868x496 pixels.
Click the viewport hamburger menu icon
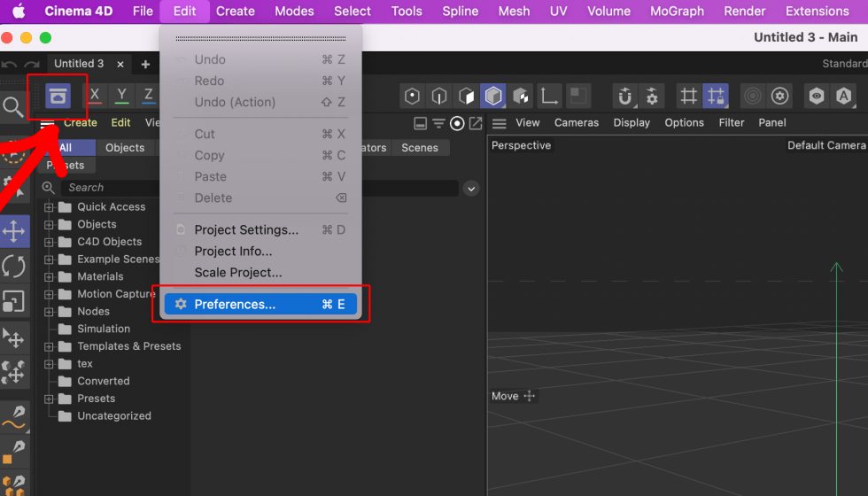pos(500,123)
